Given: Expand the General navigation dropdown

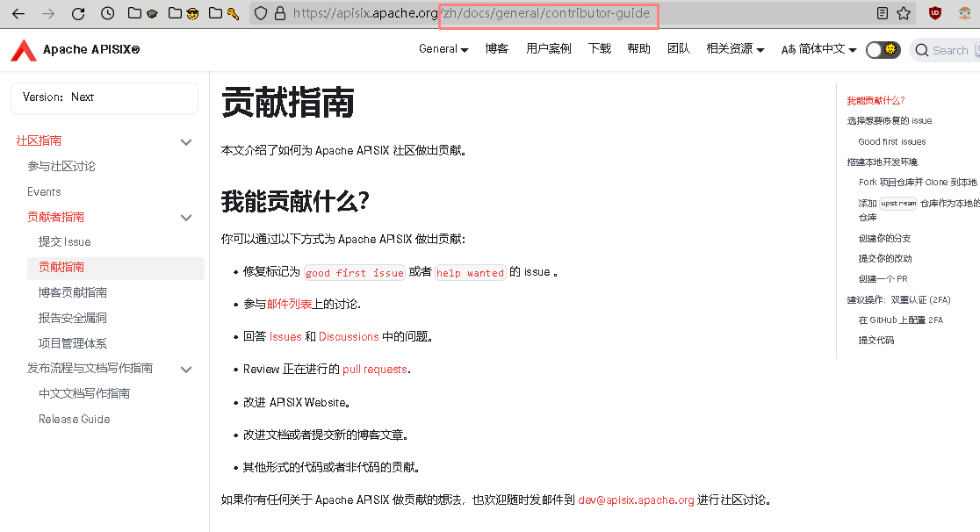Looking at the screenshot, I should click(443, 50).
